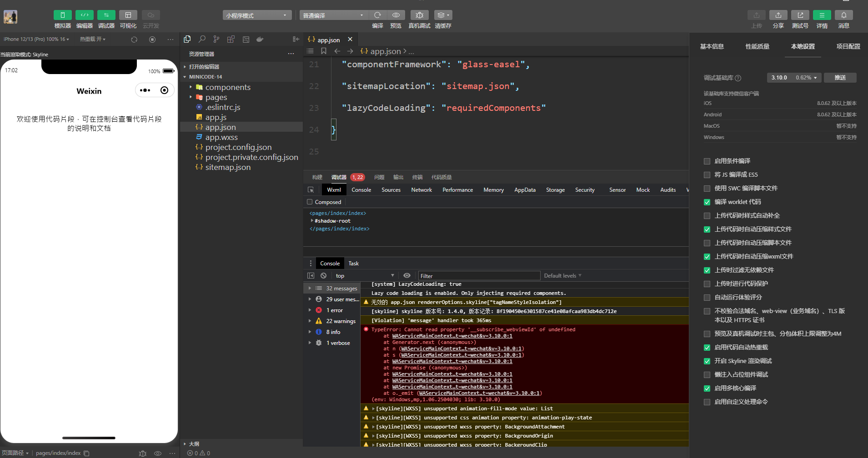
Task: Open debug base library version dropdown 3.10.0
Action: 794,78
